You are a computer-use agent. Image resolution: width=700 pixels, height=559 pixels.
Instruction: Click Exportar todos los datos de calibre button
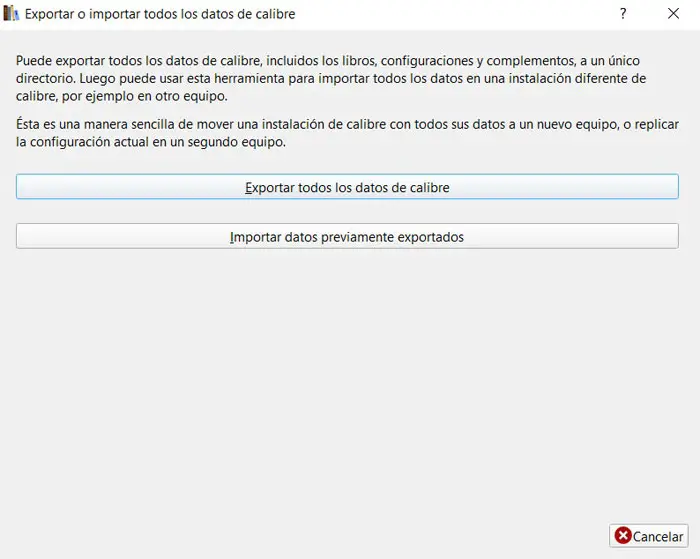pos(347,187)
